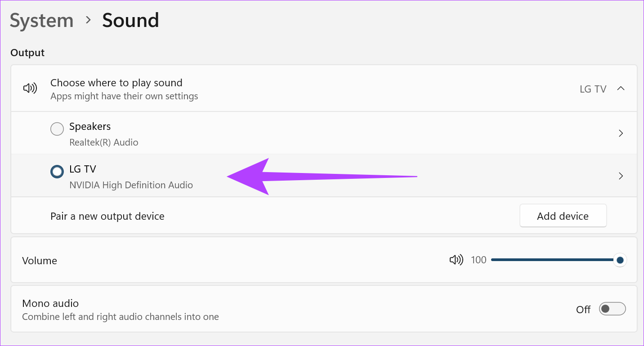
Task: Click the Add device button
Action: tap(563, 215)
